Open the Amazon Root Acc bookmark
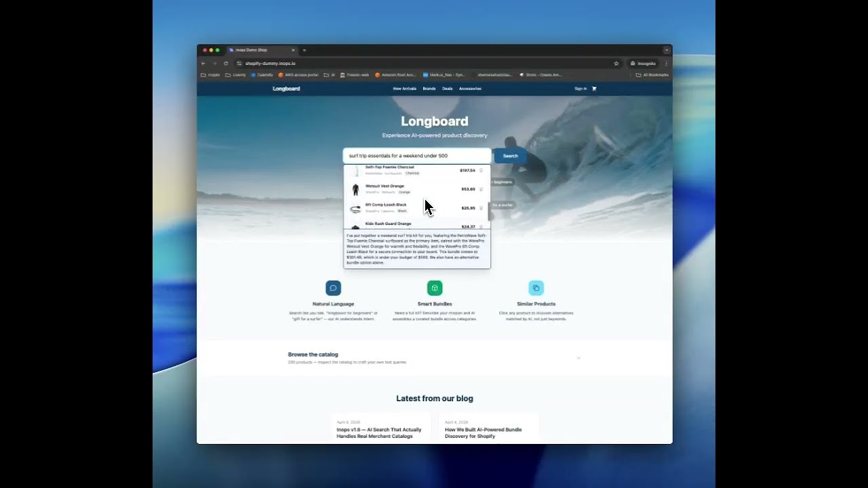Viewport: 868px width, 488px height. [395, 75]
